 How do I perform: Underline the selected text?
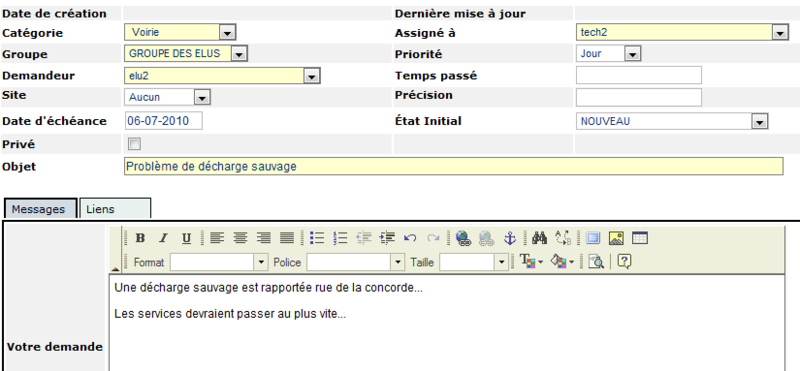coord(187,238)
